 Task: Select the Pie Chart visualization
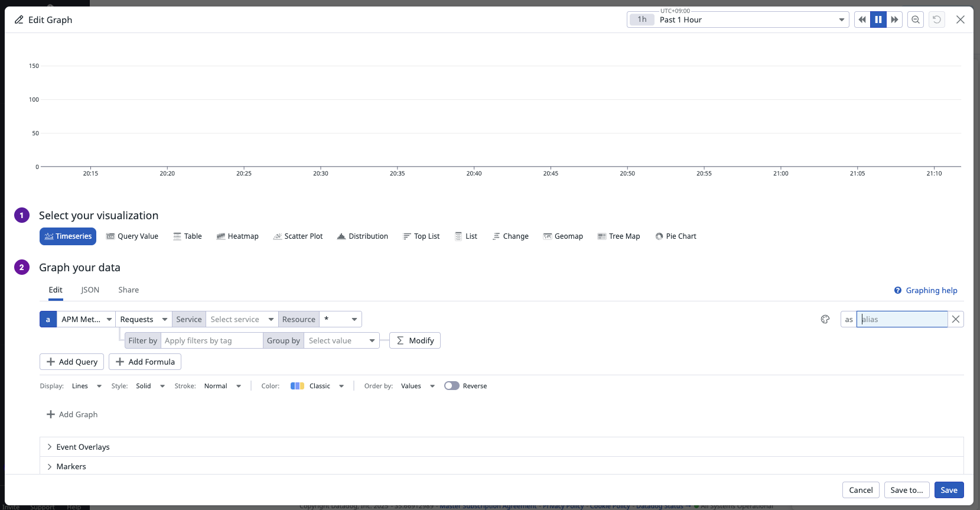pyautogui.click(x=676, y=236)
